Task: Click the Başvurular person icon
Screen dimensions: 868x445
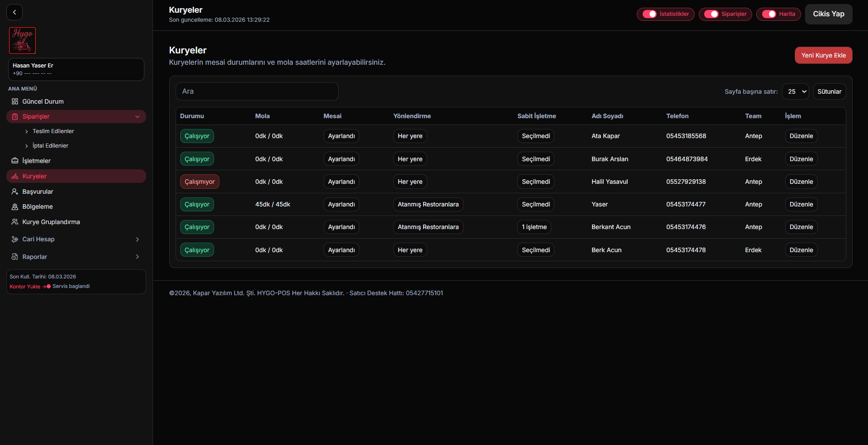Action: [15, 191]
